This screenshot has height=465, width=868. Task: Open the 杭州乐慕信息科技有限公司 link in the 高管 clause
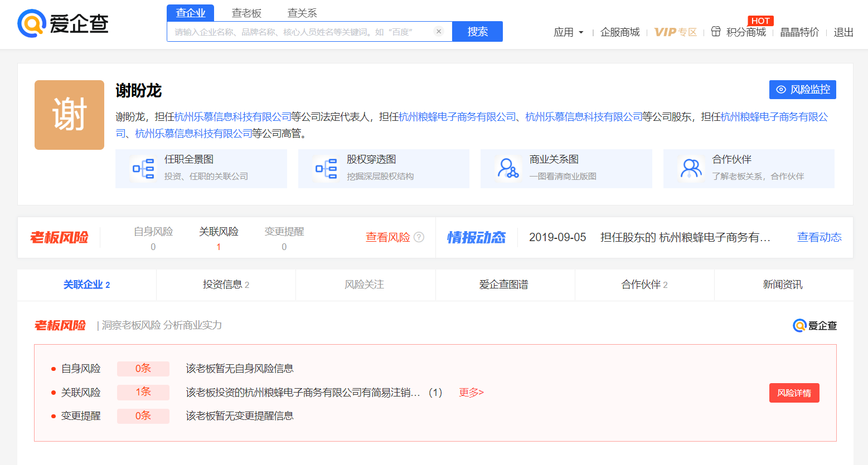[x=193, y=134]
